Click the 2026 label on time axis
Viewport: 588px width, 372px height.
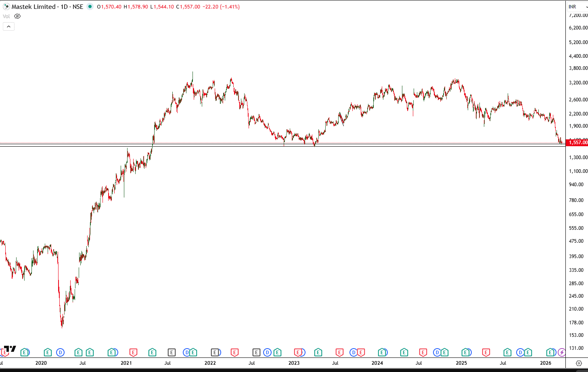[546, 363]
